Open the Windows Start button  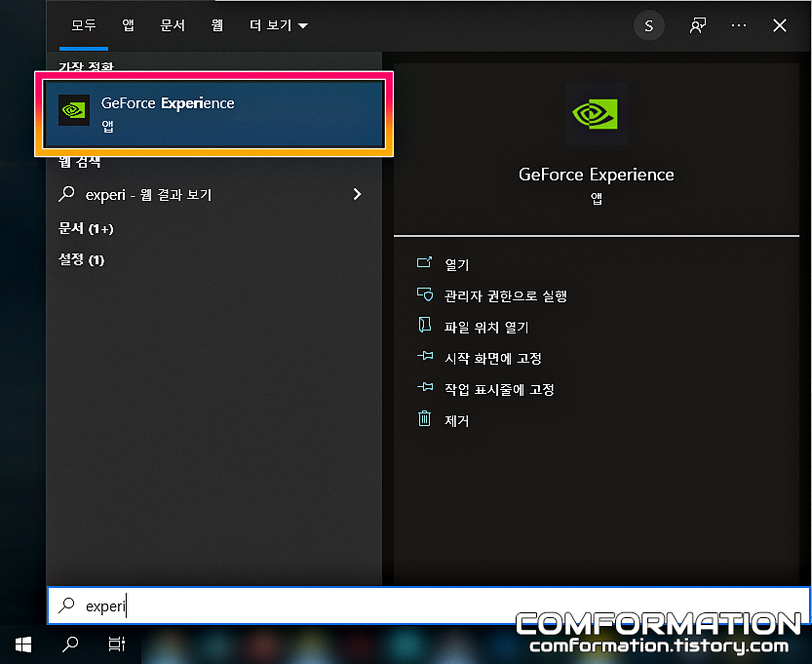[23, 644]
